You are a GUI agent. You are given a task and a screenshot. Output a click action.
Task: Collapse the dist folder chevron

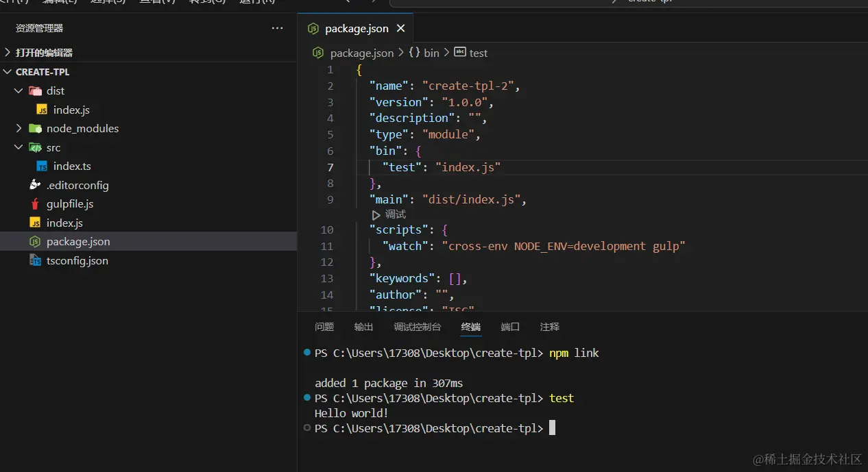19,90
